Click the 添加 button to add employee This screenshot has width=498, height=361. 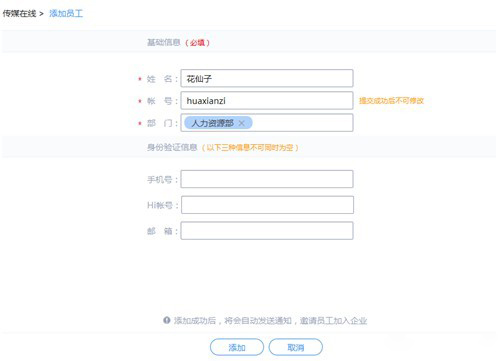pyautogui.click(x=237, y=347)
